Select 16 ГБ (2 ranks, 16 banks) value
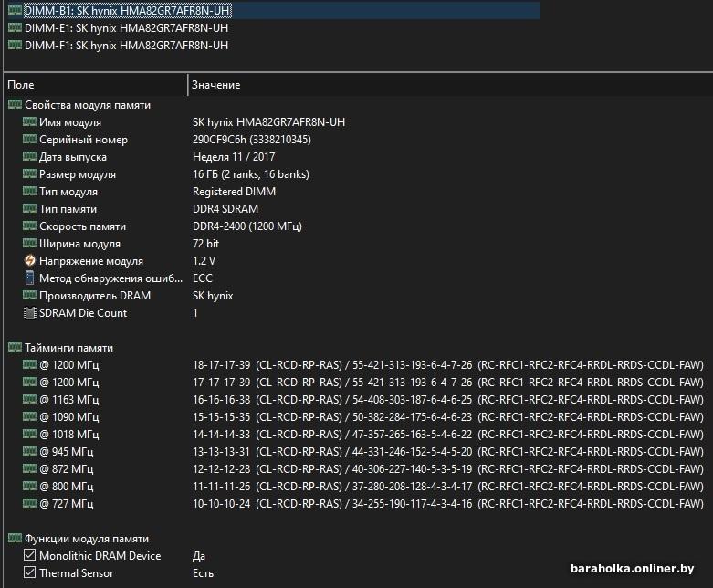The width and height of the screenshot is (713, 588). [251, 174]
